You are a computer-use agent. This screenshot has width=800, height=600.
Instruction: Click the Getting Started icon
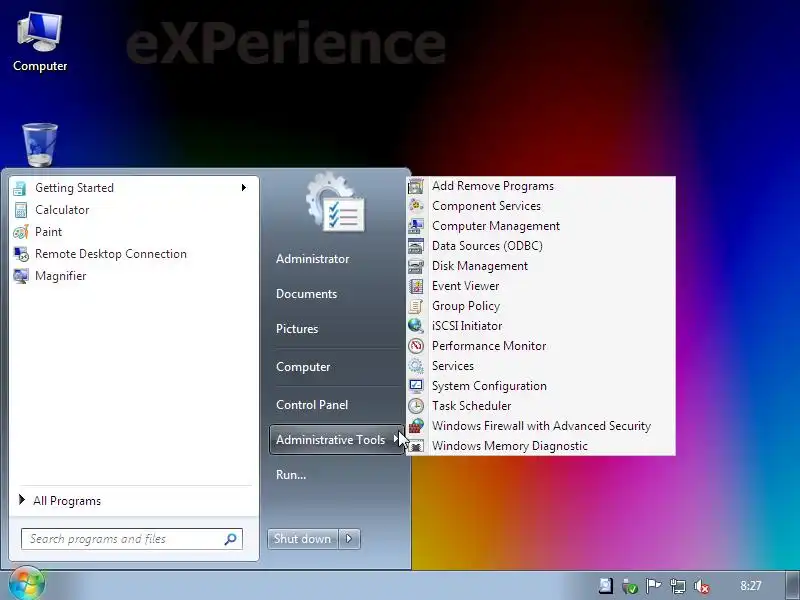pyautogui.click(x=20, y=188)
